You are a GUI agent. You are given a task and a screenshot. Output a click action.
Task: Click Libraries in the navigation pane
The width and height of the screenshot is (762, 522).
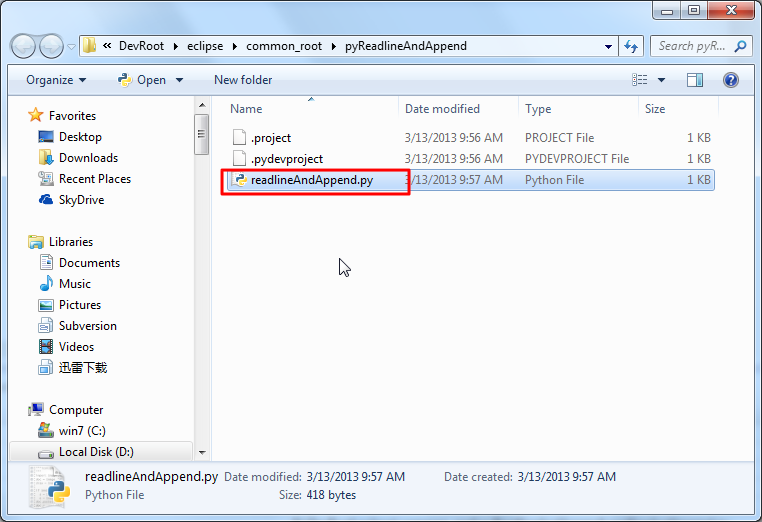pos(71,242)
